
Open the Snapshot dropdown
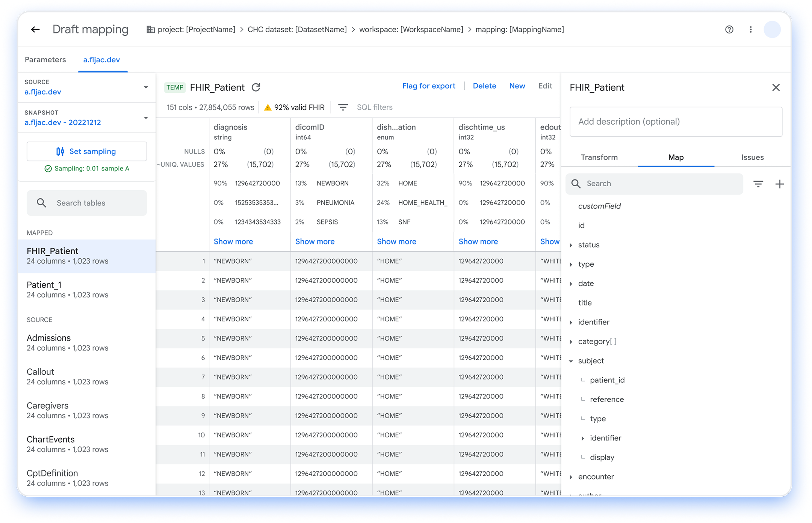coord(146,118)
